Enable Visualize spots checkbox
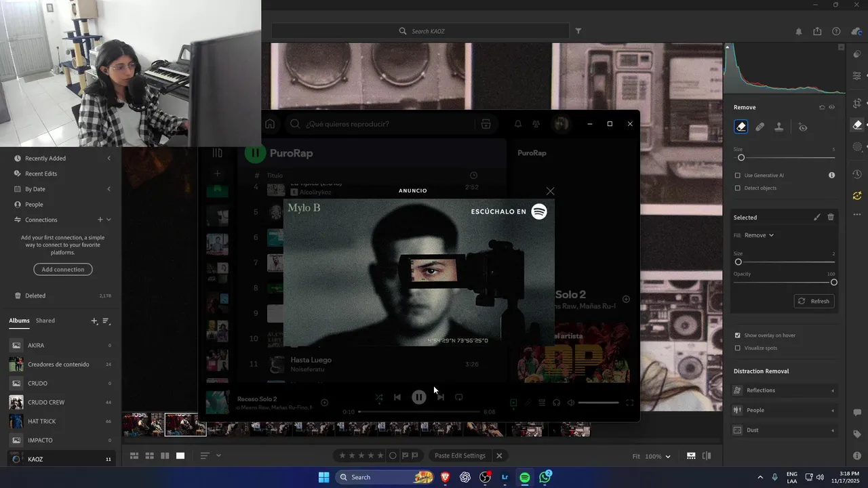This screenshot has height=488, width=868. (738, 348)
